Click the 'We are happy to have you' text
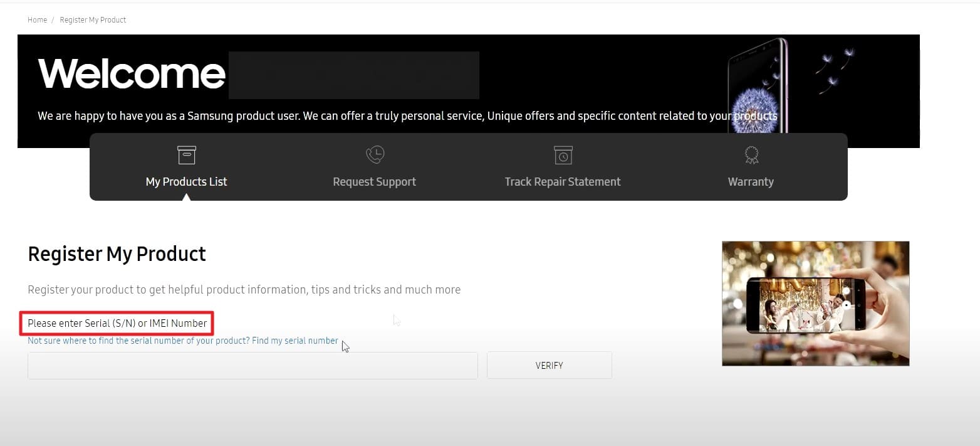This screenshot has width=980, height=446. (x=407, y=116)
